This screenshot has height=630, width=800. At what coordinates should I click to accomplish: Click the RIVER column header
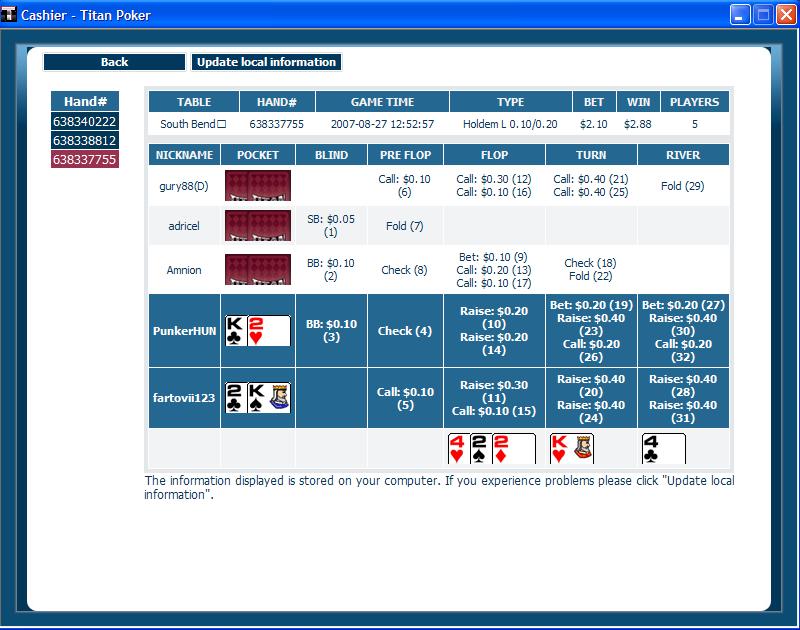(683, 155)
